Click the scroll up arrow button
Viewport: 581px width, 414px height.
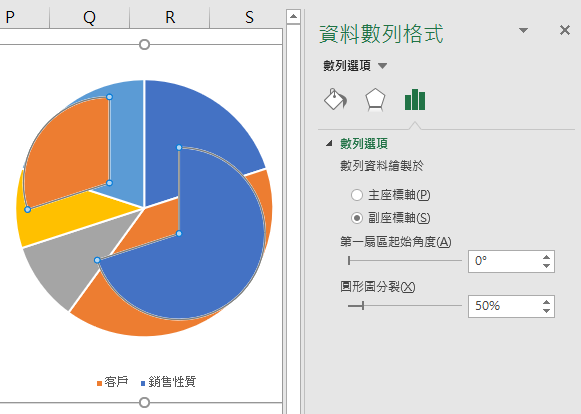293,16
